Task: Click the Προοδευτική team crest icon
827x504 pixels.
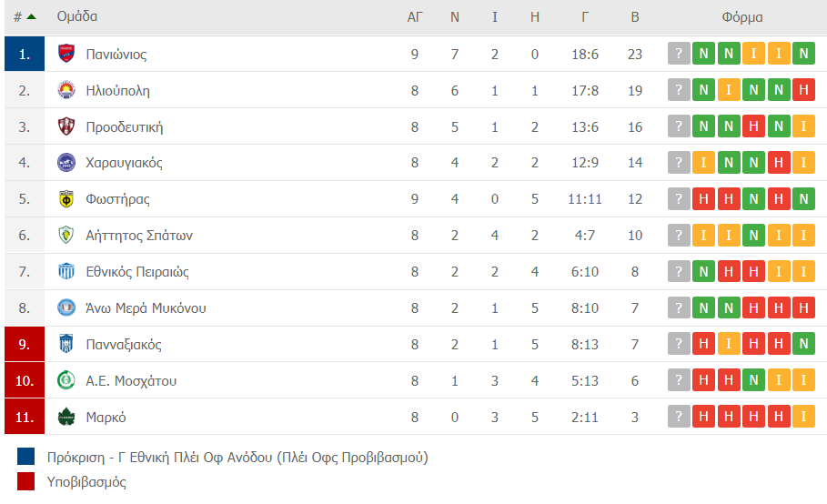Action: point(66,126)
